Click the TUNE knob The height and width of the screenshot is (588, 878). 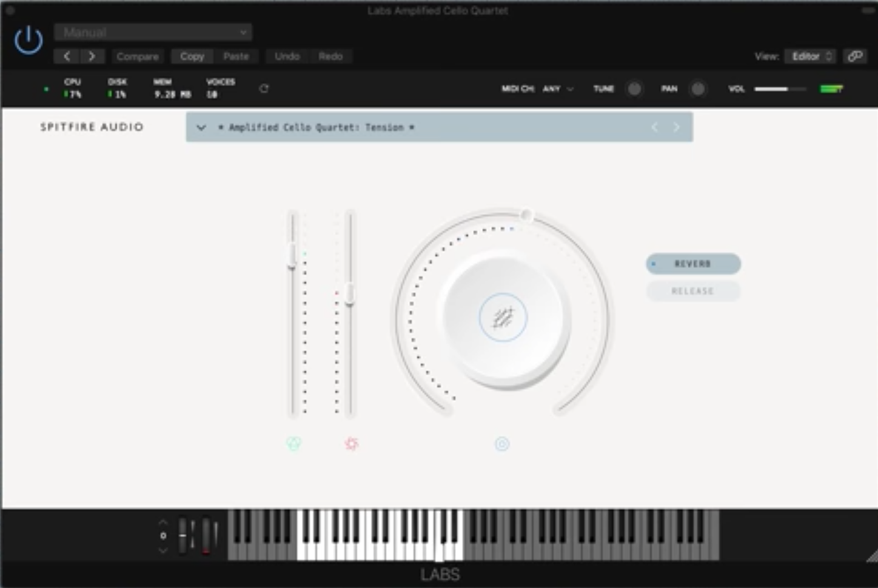click(634, 89)
